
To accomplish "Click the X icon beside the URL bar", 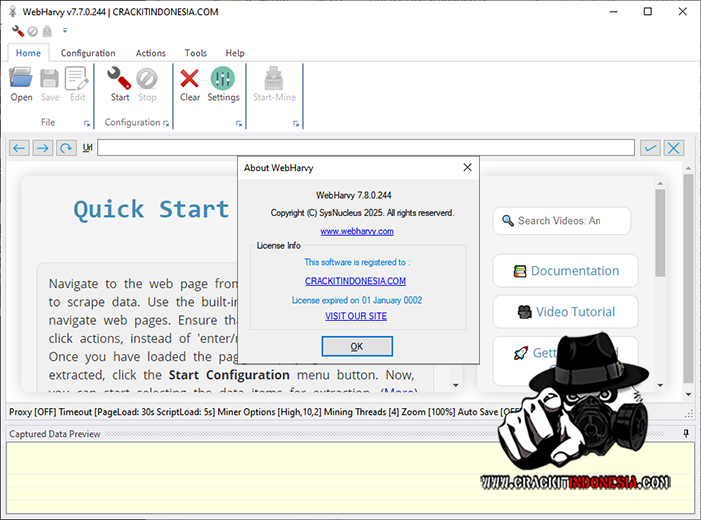I will [674, 148].
